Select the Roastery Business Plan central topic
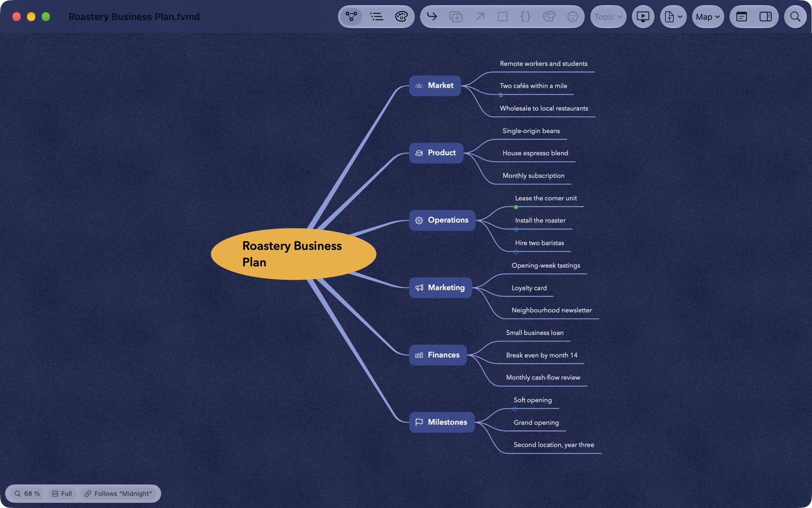The height and width of the screenshot is (508, 812). (x=293, y=254)
